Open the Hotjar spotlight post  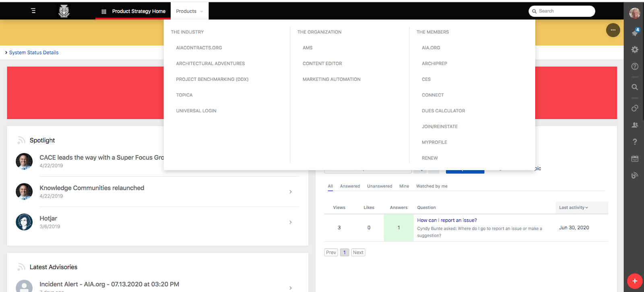pyautogui.click(x=48, y=218)
